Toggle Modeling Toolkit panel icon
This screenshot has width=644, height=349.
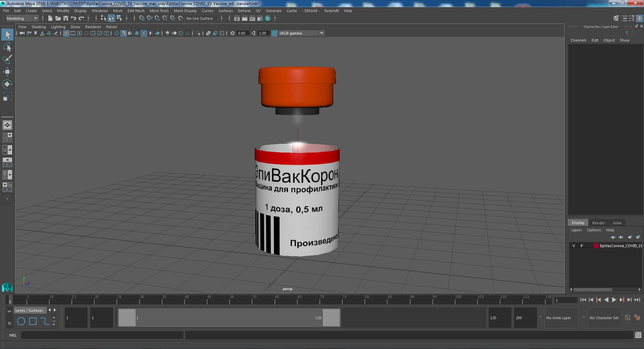616,18
